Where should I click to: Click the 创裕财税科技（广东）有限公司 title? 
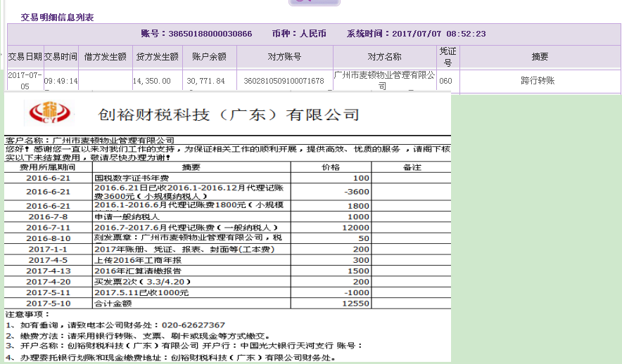tap(229, 115)
